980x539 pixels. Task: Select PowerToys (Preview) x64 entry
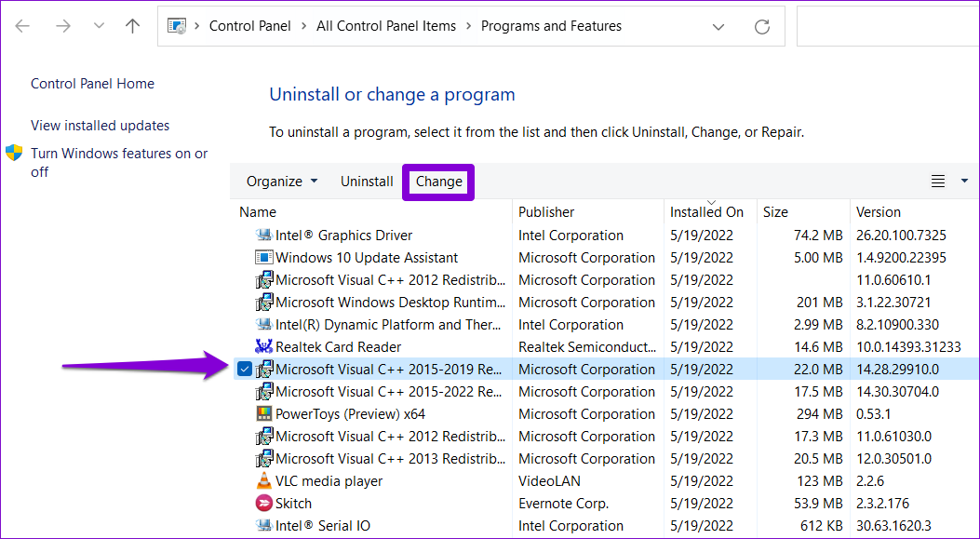coord(350,414)
